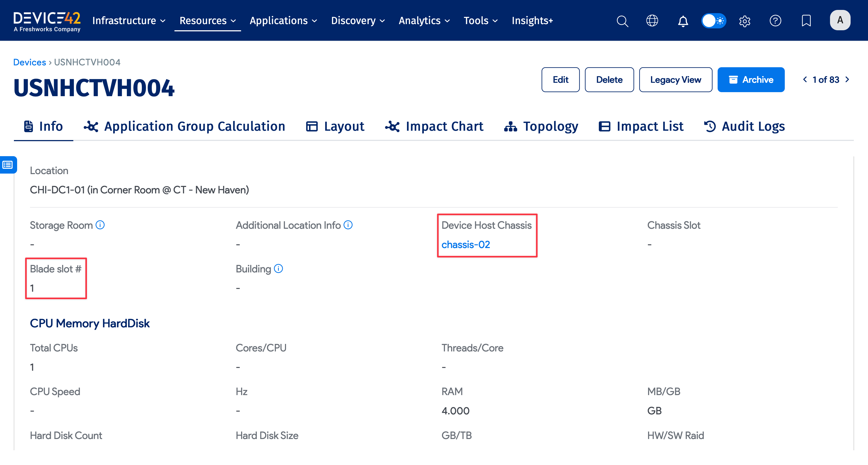Viewport: 868px width, 465px height.
Task: Click the Building info icon
Action: pyautogui.click(x=278, y=269)
